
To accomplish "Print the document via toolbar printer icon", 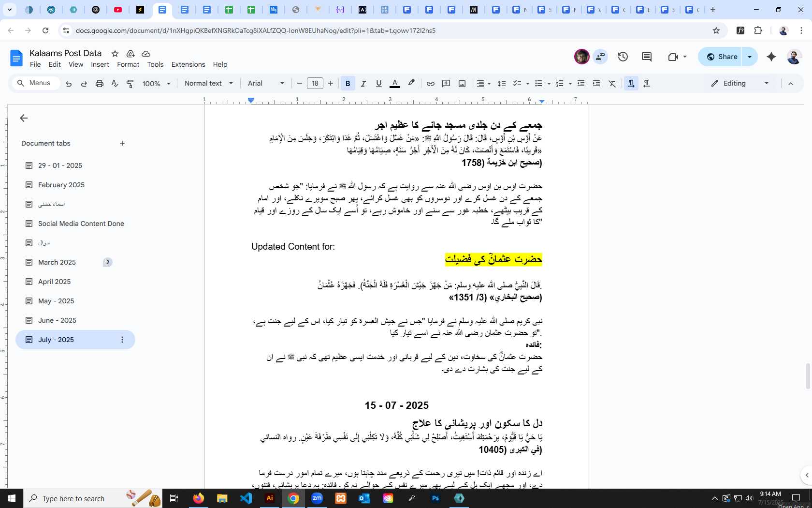I will click(100, 84).
